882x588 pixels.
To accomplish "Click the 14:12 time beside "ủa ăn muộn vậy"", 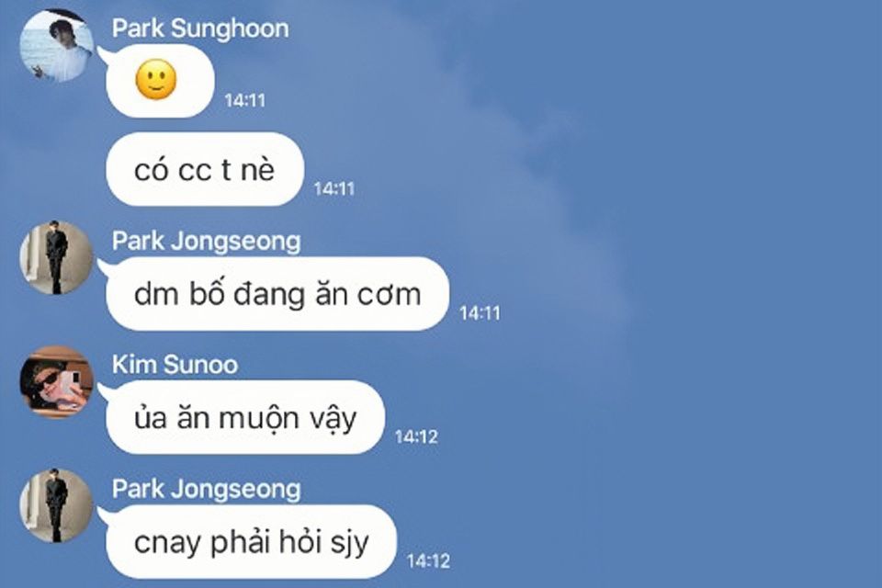I will 416,437.
